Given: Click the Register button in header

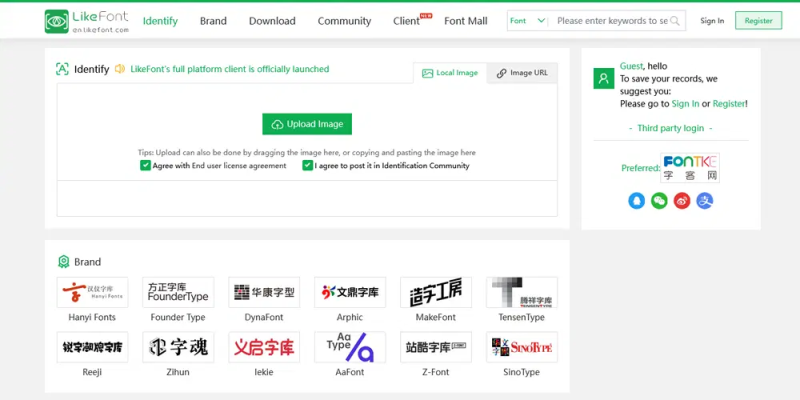Looking at the screenshot, I should pos(758,21).
